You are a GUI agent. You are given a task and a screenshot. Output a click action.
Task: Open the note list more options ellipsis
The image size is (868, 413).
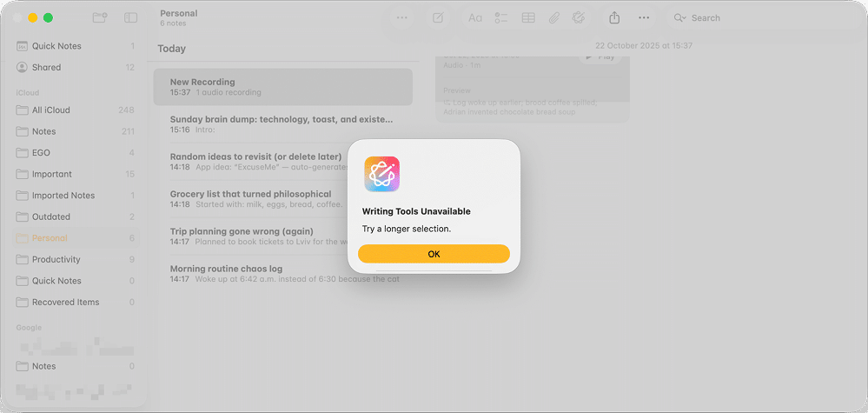(402, 17)
